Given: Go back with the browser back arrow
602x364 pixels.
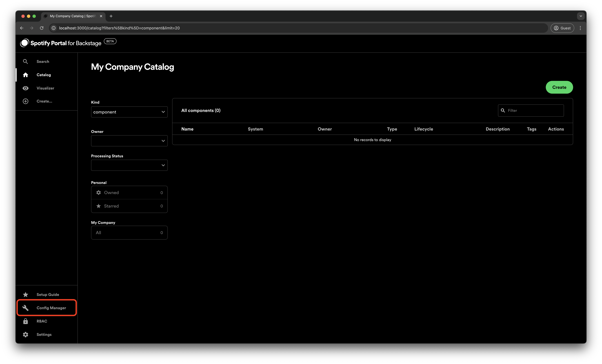Looking at the screenshot, I should pos(22,28).
